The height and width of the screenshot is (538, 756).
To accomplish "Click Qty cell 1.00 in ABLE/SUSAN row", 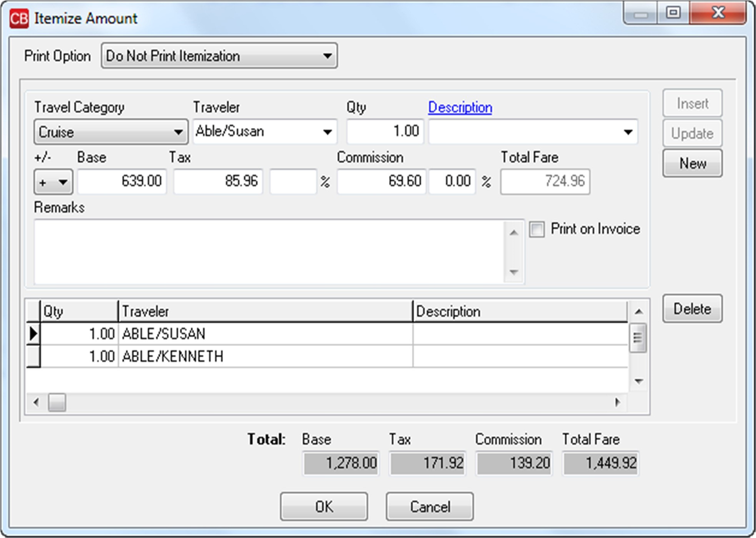I will pyautogui.click(x=79, y=334).
